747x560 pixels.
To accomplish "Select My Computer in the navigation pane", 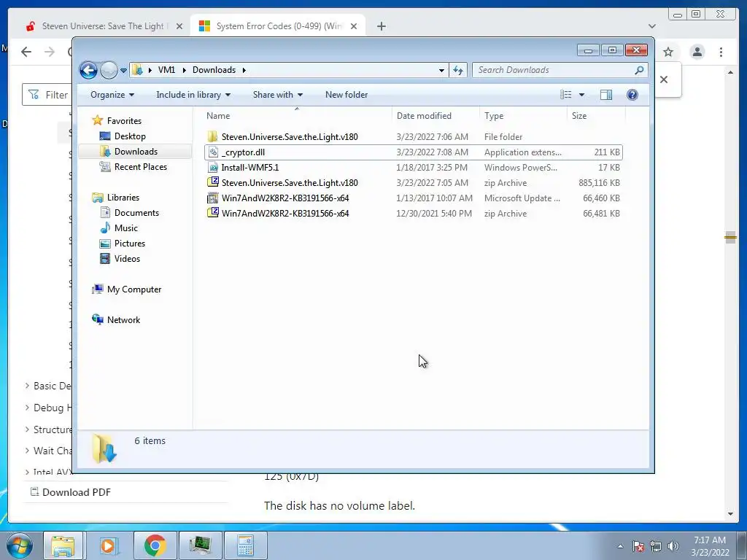I will (134, 289).
